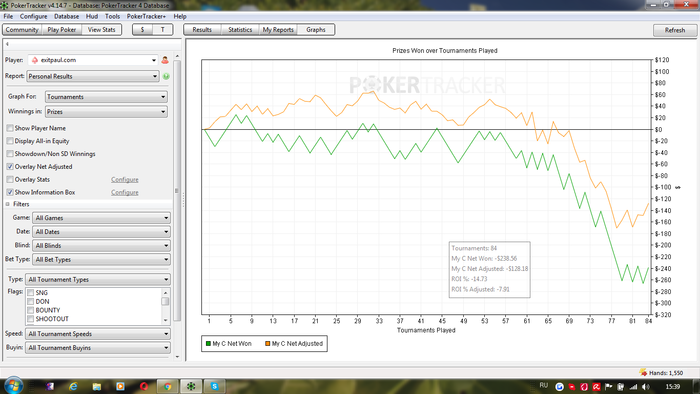Screen dimensions: 700x394
Task: Open Internet Explorer from the taskbar
Action: click(73, 386)
